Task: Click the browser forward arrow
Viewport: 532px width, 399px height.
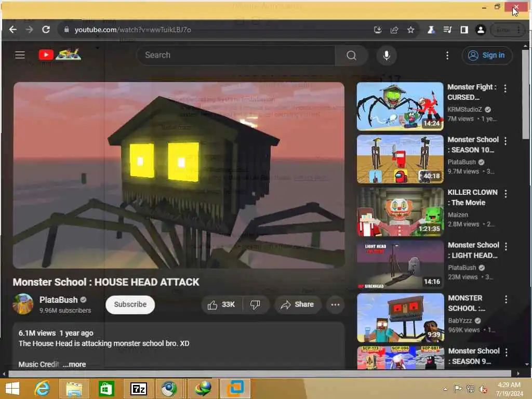Action: (30, 30)
